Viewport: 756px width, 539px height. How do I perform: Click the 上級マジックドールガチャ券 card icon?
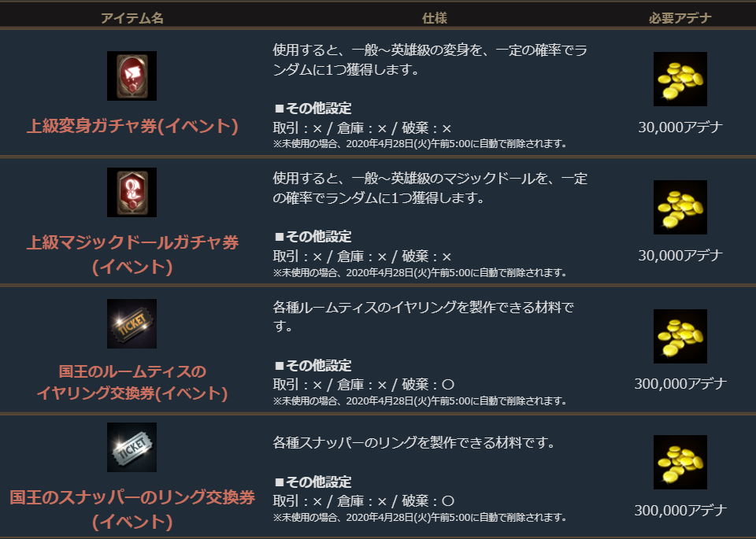pyautogui.click(x=132, y=192)
